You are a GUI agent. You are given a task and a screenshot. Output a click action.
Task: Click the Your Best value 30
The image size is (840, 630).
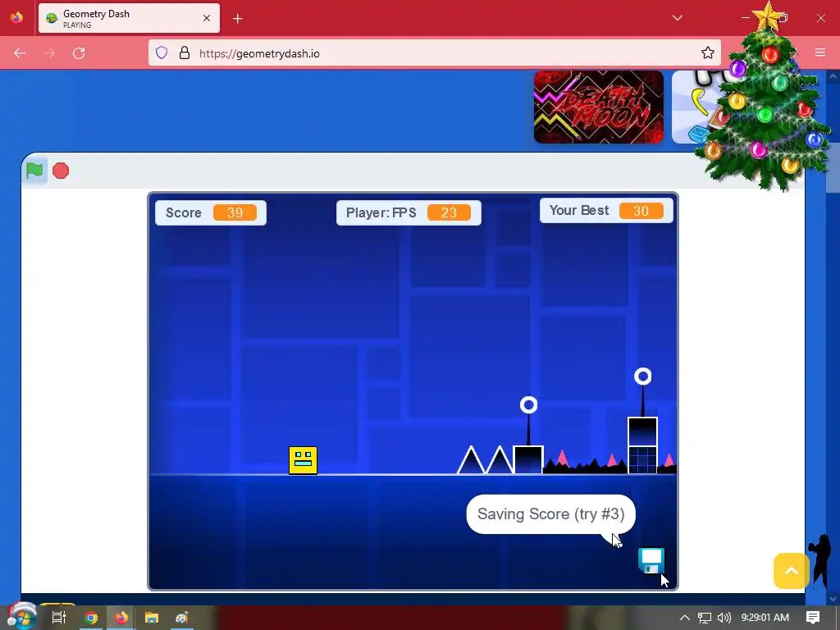641,211
